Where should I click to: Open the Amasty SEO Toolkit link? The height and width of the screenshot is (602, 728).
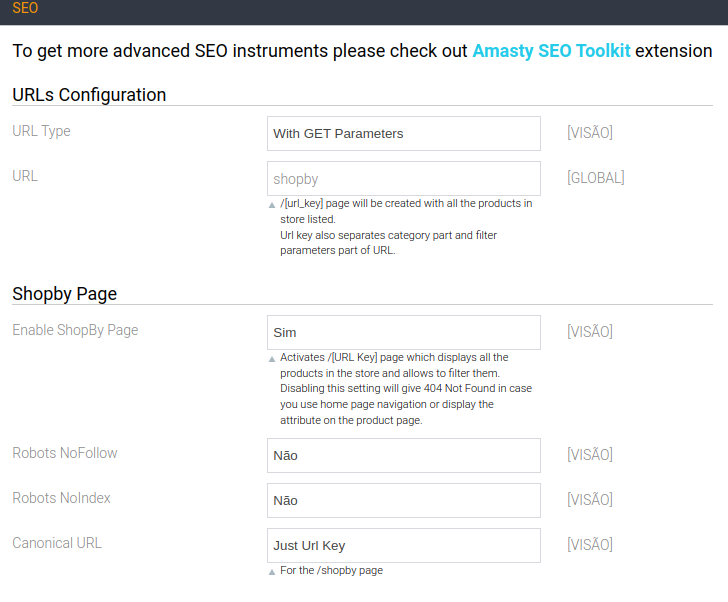click(x=551, y=51)
